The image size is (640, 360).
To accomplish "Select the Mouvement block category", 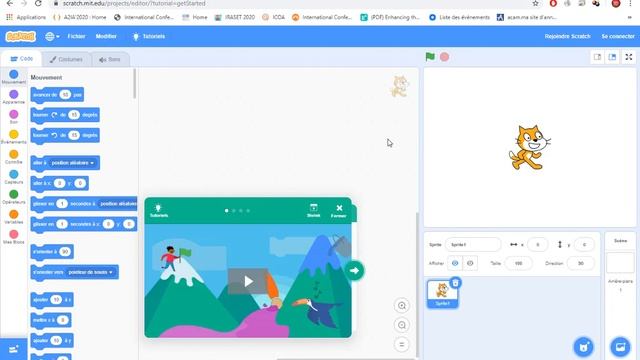I will [13, 77].
